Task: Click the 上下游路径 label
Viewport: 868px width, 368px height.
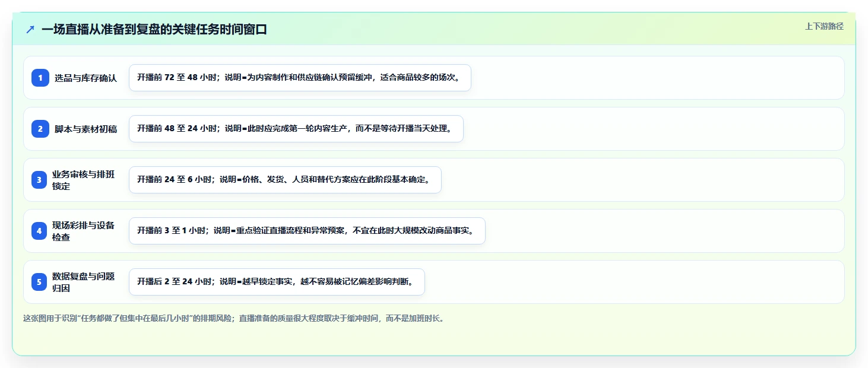Action: pyautogui.click(x=824, y=26)
